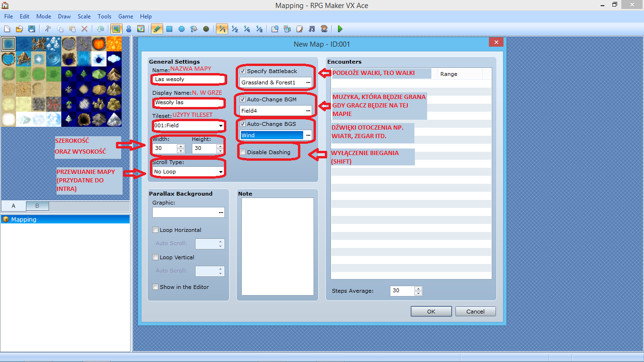Open the Sound Test music note icon

click(x=312, y=29)
